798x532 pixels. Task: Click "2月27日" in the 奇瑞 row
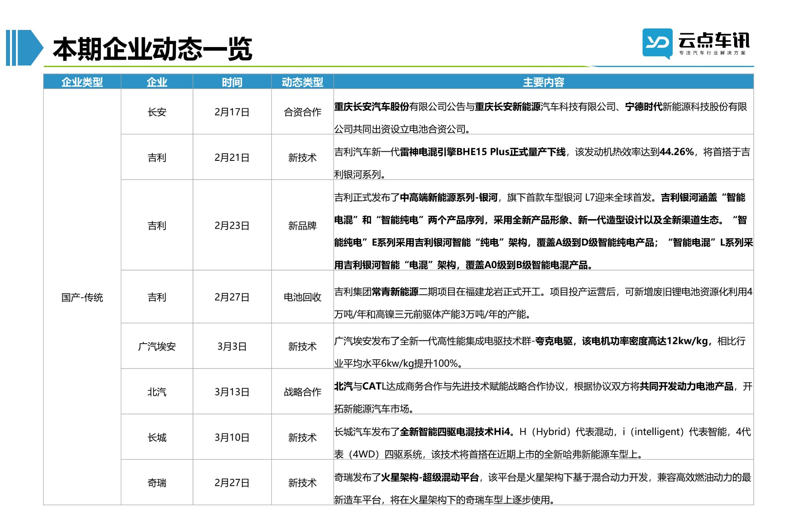click(232, 483)
